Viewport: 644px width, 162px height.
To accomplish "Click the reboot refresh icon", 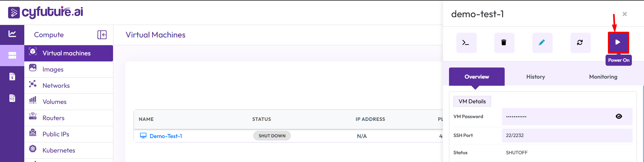I will click(580, 43).
